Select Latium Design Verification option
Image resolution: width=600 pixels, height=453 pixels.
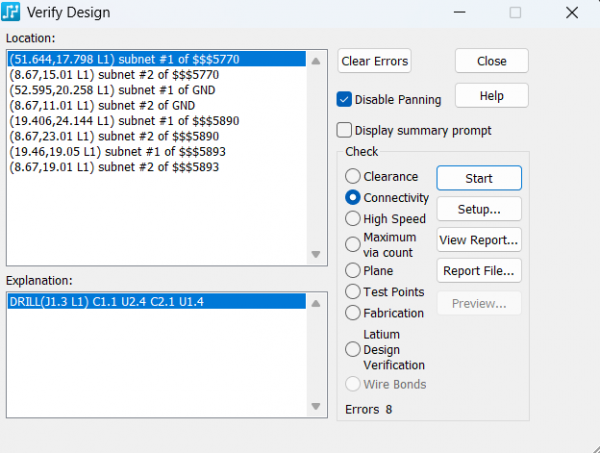(352, 350)
